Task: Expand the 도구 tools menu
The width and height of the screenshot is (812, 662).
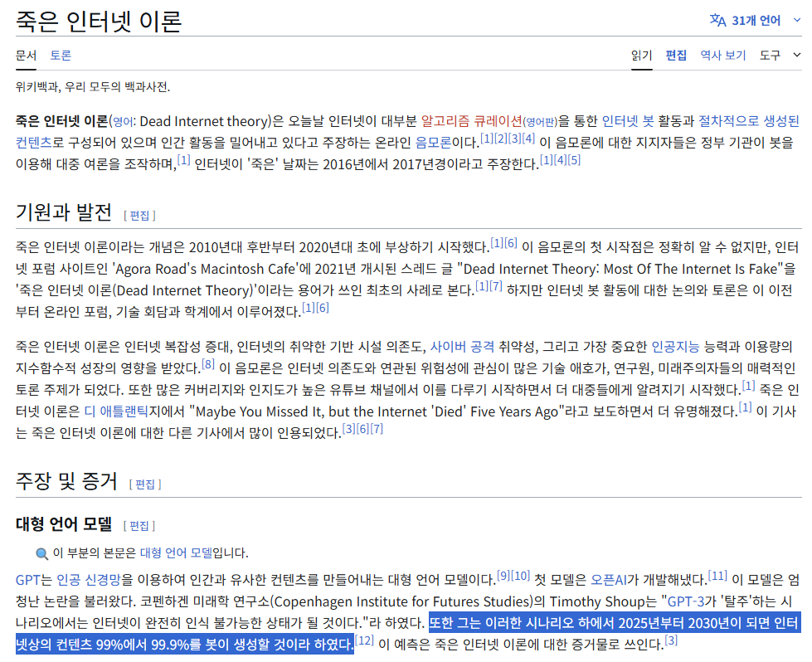Action: (780, 56)
